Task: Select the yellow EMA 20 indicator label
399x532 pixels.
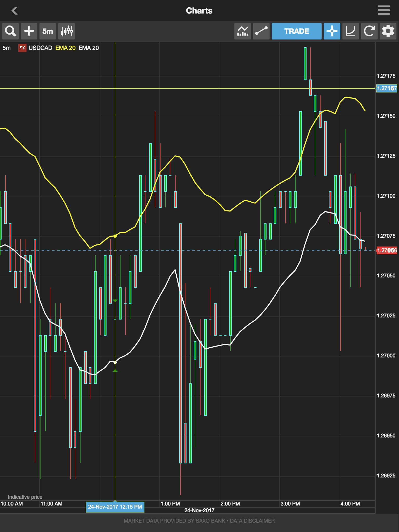Action: click(x=65, y=48)
